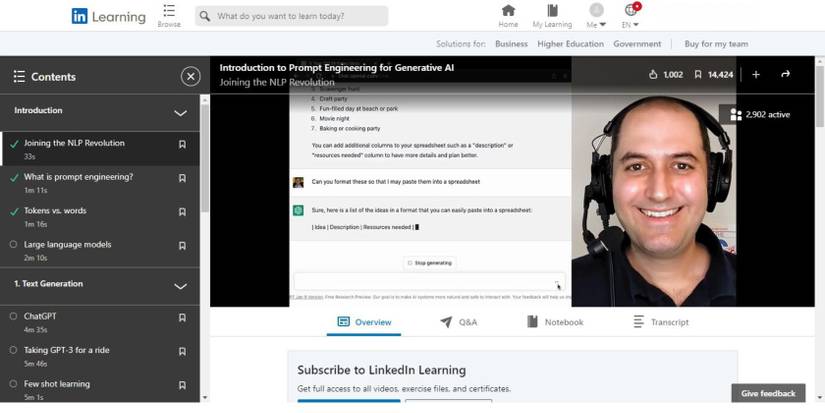
Task: Bookmark the Few shot learning lesson
Action: coord(182,385)
